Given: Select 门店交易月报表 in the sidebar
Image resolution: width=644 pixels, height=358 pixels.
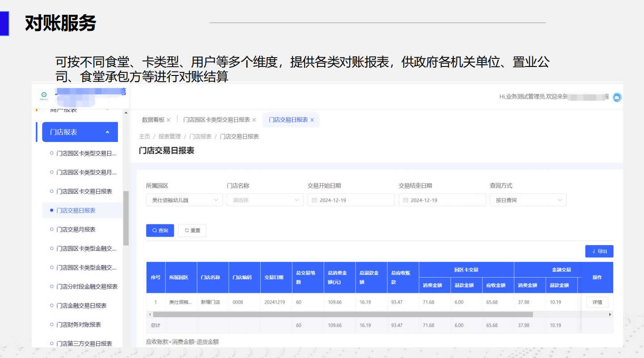Looking at the screenshot, I should pyautogui.click(x=76, y=229).
